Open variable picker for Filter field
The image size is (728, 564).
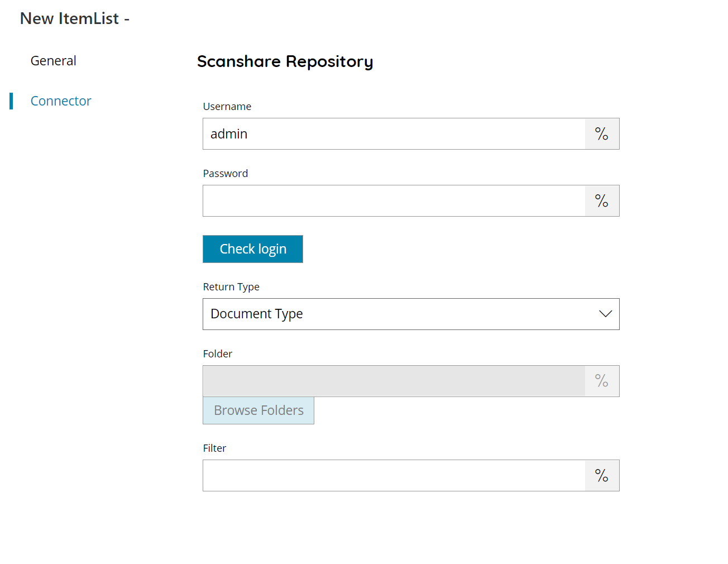(602, 476)
